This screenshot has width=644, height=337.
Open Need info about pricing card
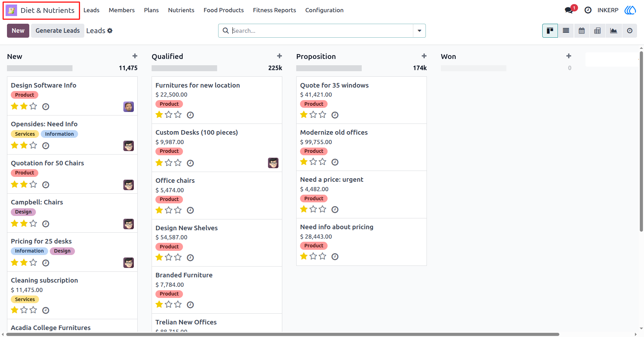(361, 242)
